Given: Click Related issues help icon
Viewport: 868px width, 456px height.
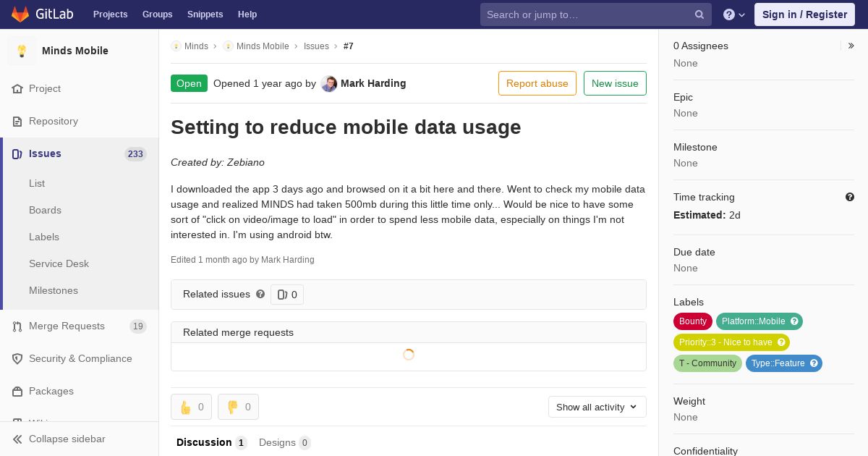Looking at the screenshot, I should tap(260, 294).
